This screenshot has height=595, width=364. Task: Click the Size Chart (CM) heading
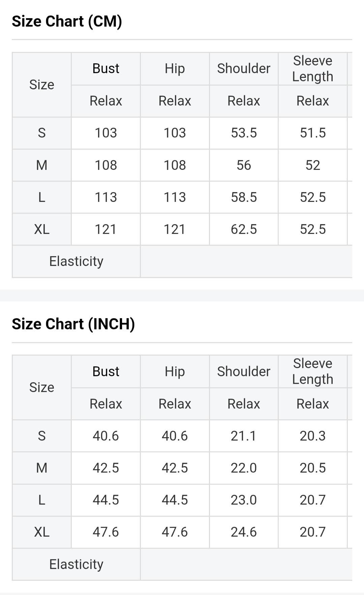(67, 21)
